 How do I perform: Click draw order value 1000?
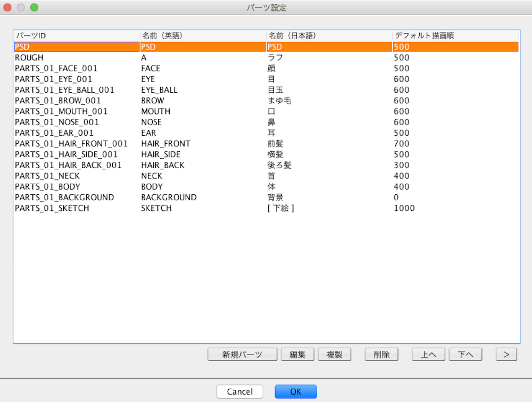pyautogui.click(x=456, y=208)
